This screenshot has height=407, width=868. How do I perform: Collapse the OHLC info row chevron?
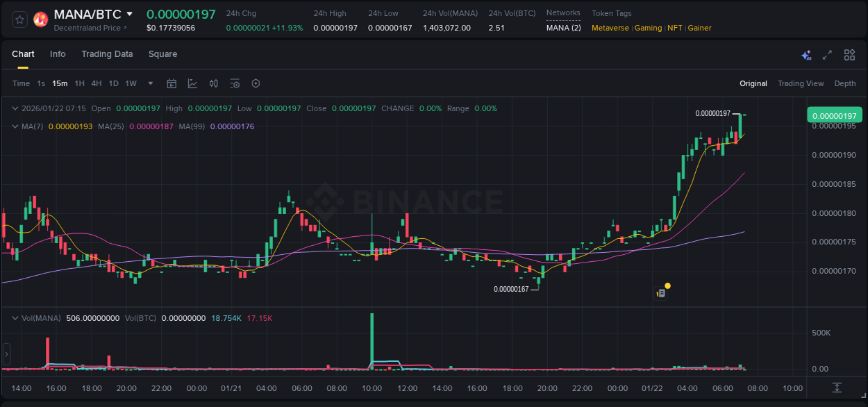15,108
